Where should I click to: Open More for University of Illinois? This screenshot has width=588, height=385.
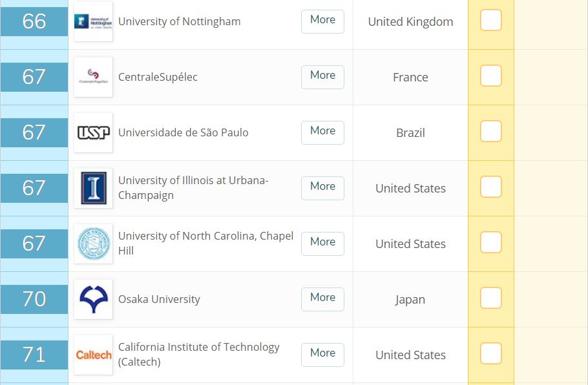(x=322, y=188)
